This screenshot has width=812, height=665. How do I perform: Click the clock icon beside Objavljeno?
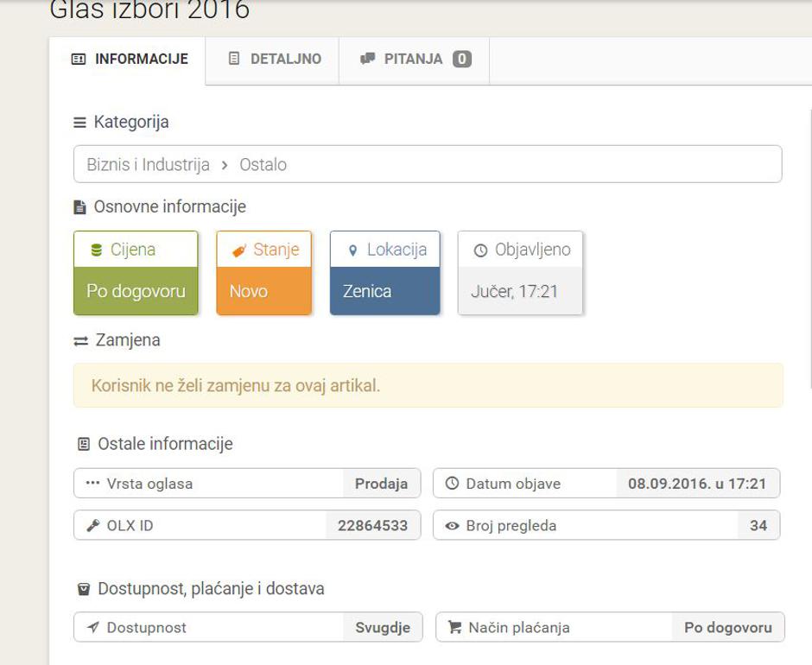[480, 250]
